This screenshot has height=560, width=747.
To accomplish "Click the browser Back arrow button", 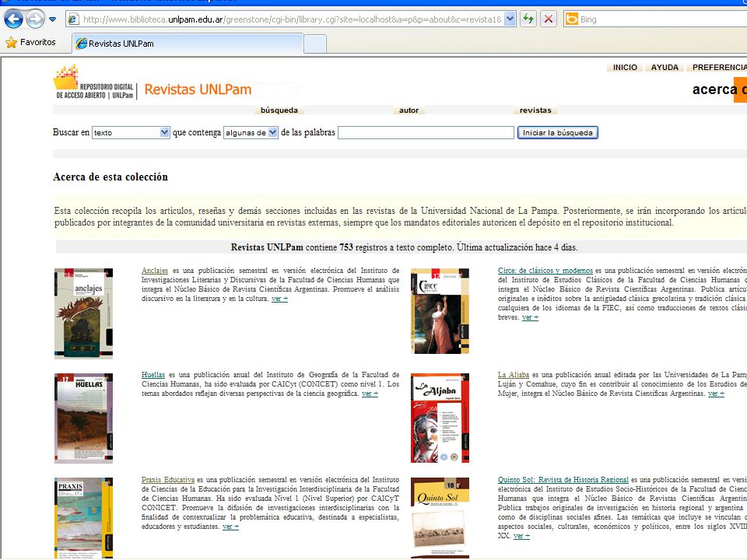I will [x=13, y=19].
